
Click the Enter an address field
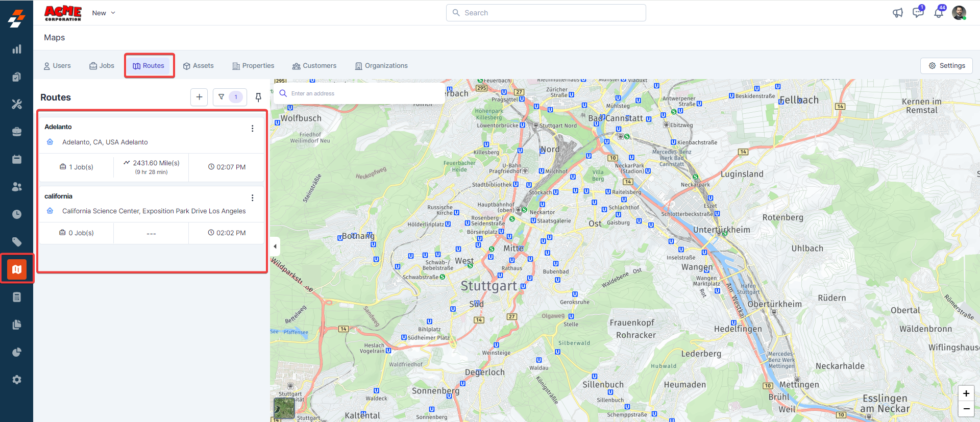[362, 93]
